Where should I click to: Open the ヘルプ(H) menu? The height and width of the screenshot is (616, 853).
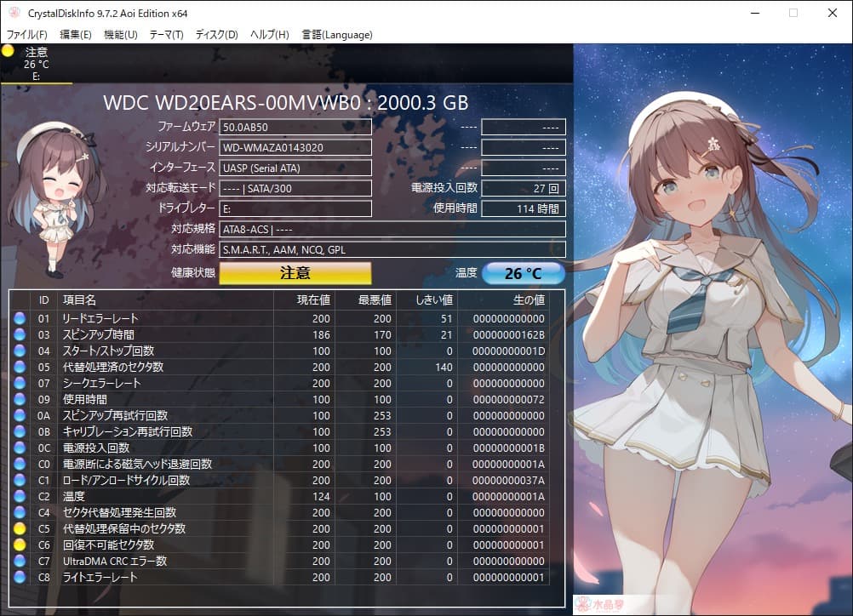(269, 34)
